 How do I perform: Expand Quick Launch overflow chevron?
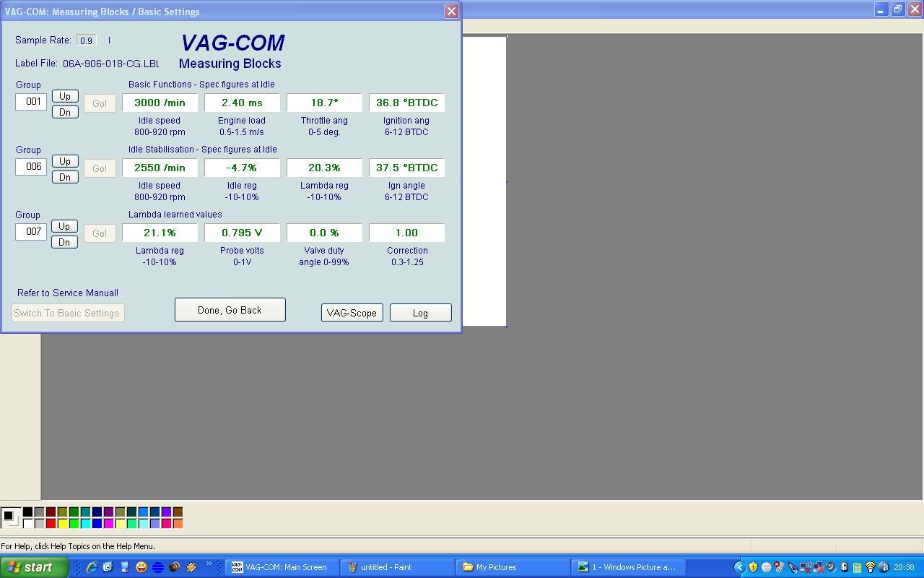pos(209,564)
